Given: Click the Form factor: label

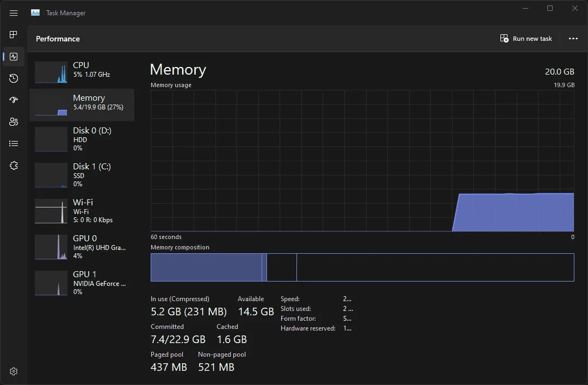Looking at the screenshot, I should click(299, 319).
